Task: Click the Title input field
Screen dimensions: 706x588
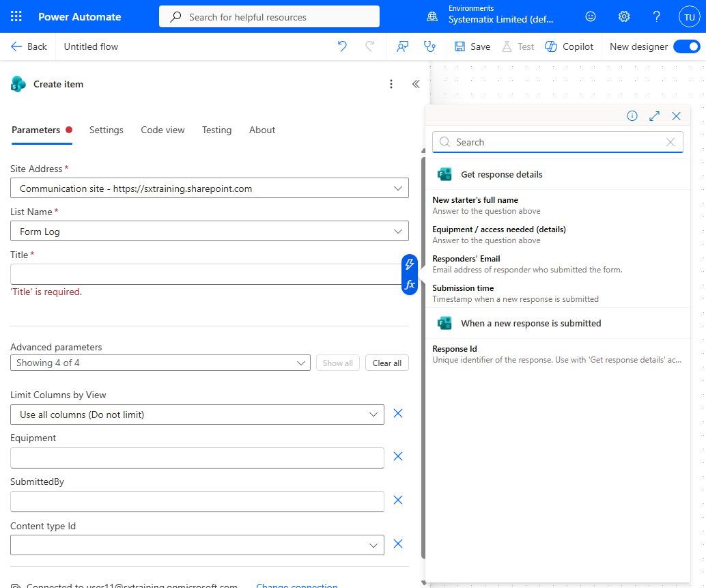Action: [206, 274]
